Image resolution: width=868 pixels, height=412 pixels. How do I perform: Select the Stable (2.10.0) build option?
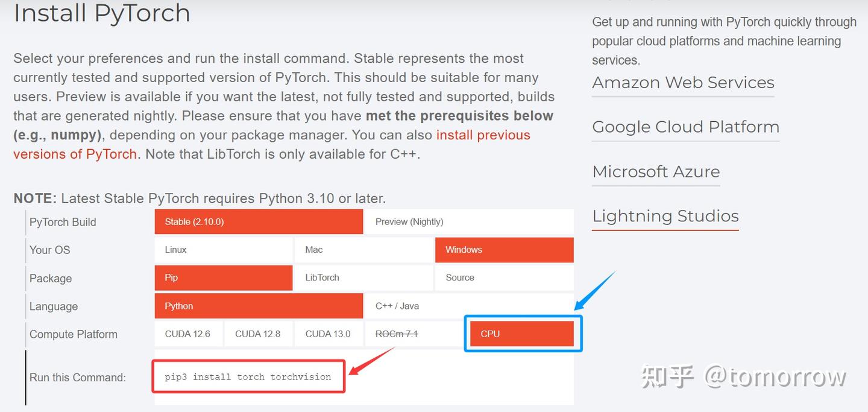click(x=259, y=222)
